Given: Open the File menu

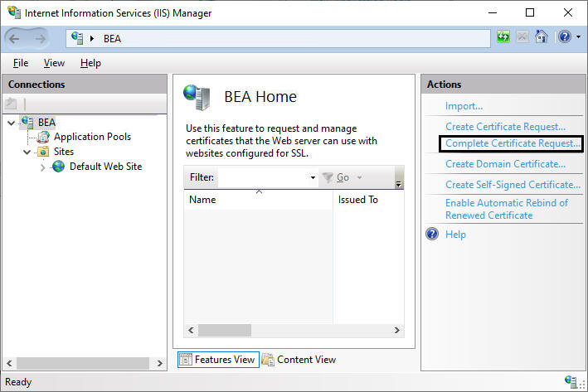Looking at the screenshot, I should [x=21, y=63].
